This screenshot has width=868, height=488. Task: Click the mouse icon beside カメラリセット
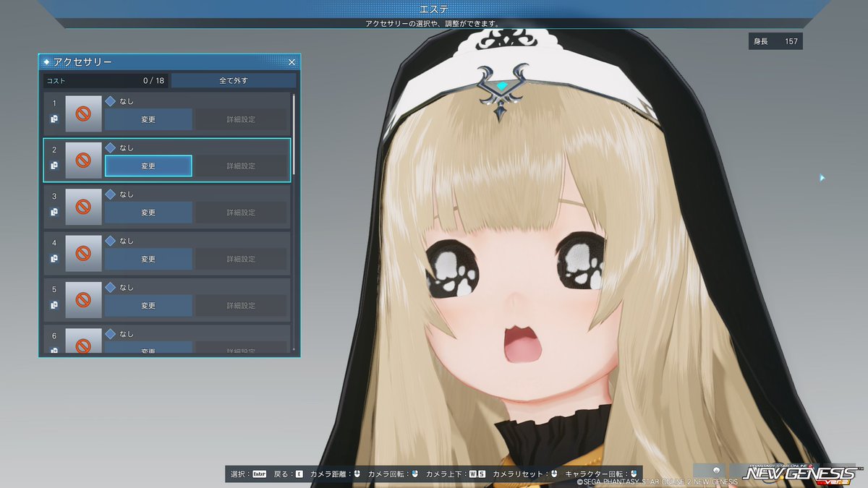click(x=554, y=474)
